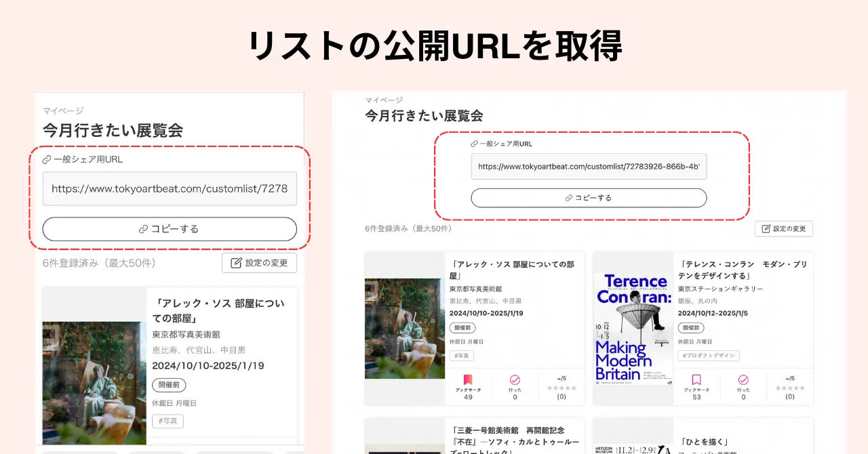Click the 今月行きたい展覧会 heading in mobile view

click(x=113, y=130)
